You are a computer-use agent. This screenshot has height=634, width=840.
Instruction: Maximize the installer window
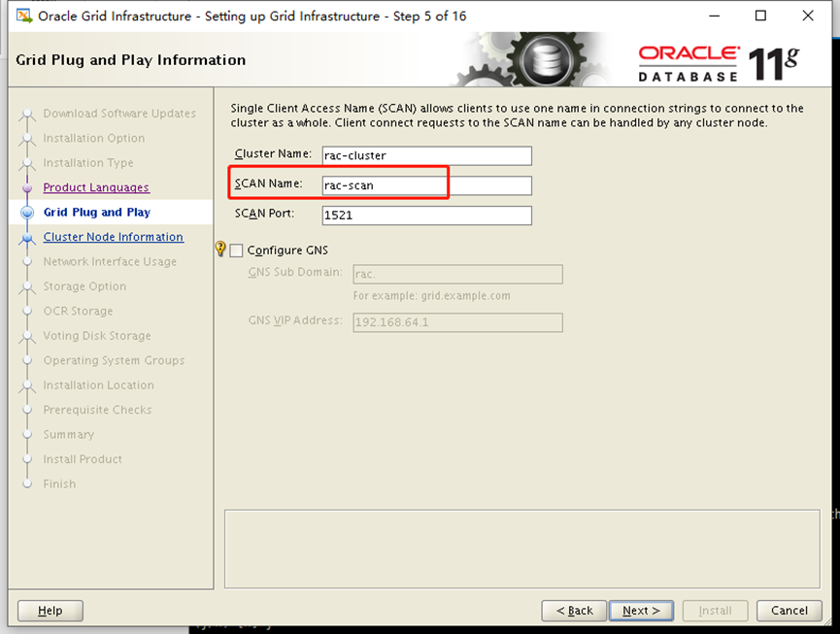coord(760,16)
